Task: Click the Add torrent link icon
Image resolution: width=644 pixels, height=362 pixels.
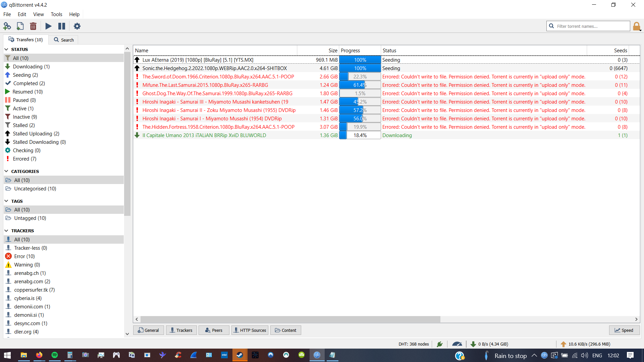Action: 7,26
